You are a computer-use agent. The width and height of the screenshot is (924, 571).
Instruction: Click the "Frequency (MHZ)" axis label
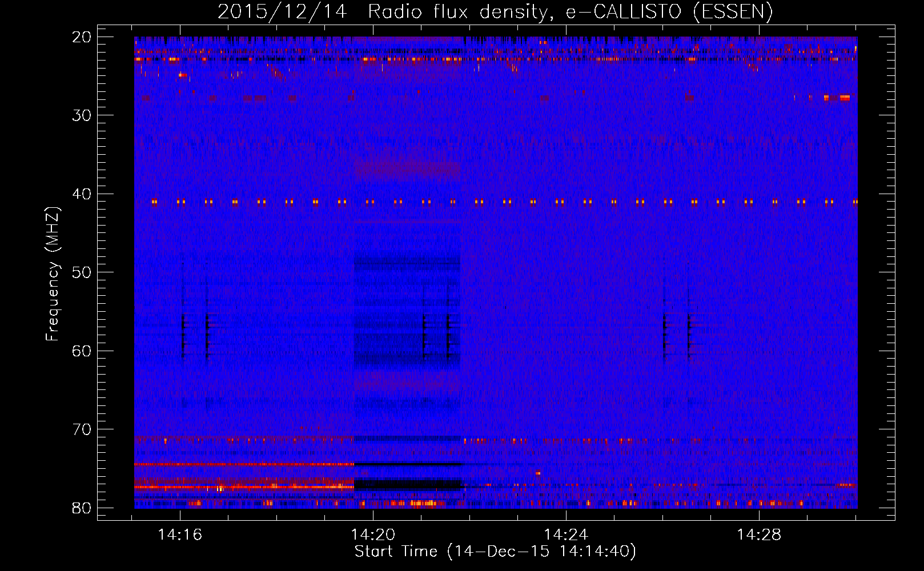coord(53,274)
